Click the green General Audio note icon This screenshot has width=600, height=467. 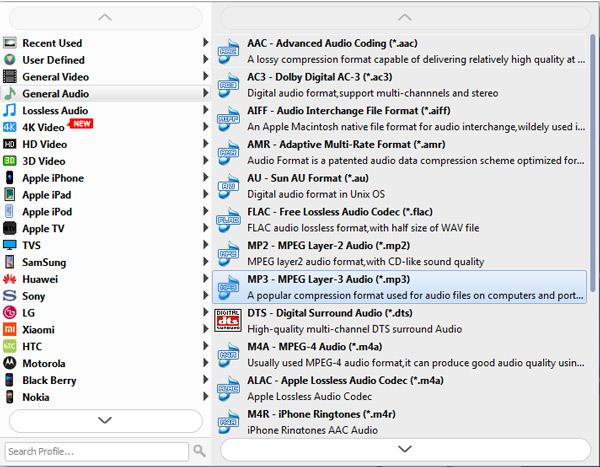click(x=10, y=93)
